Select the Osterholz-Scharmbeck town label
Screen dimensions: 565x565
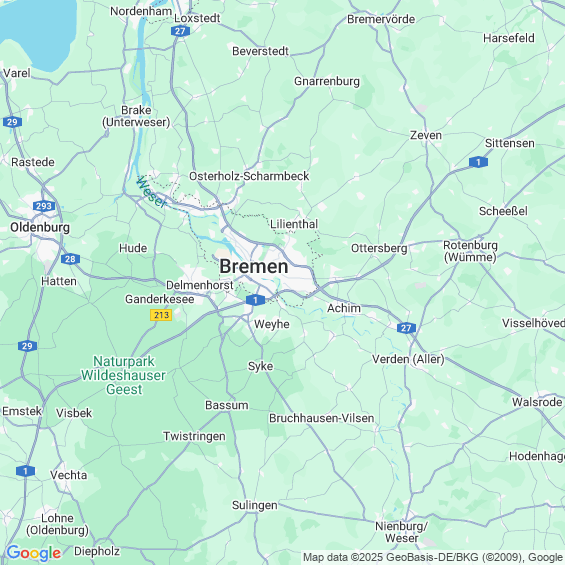[x=249, y=176]
